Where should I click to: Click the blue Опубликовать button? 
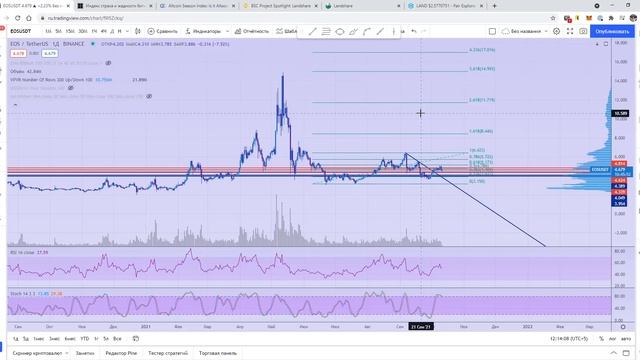pos(612,31)
